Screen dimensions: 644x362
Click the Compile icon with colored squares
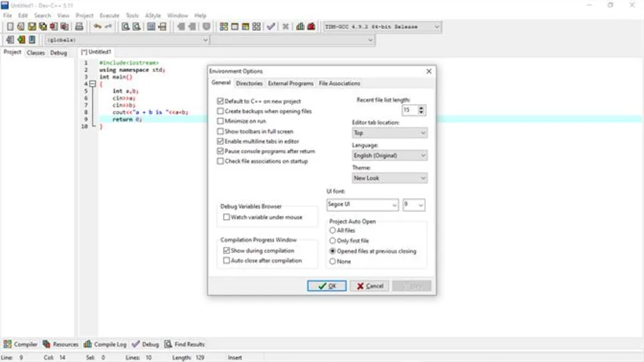coord(224,26)
